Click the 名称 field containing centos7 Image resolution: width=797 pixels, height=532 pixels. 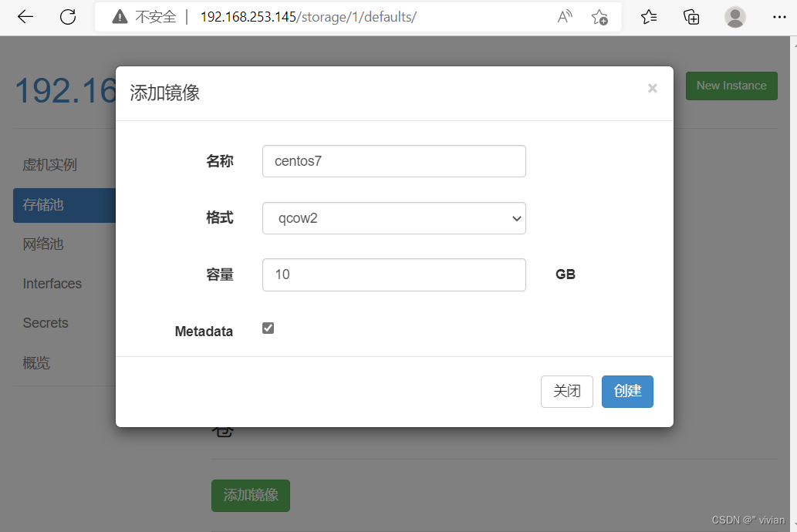pyautogui.click(x=393, y=161)
